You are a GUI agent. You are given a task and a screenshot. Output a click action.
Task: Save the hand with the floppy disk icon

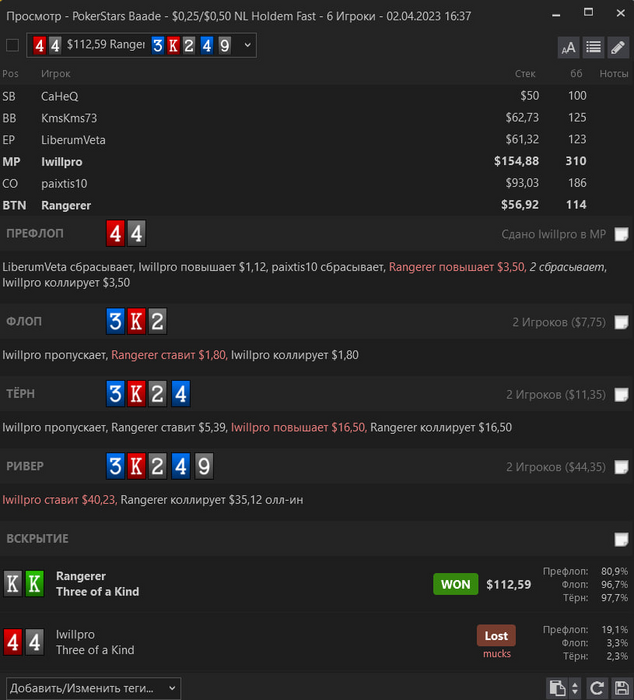coord(621,688)
